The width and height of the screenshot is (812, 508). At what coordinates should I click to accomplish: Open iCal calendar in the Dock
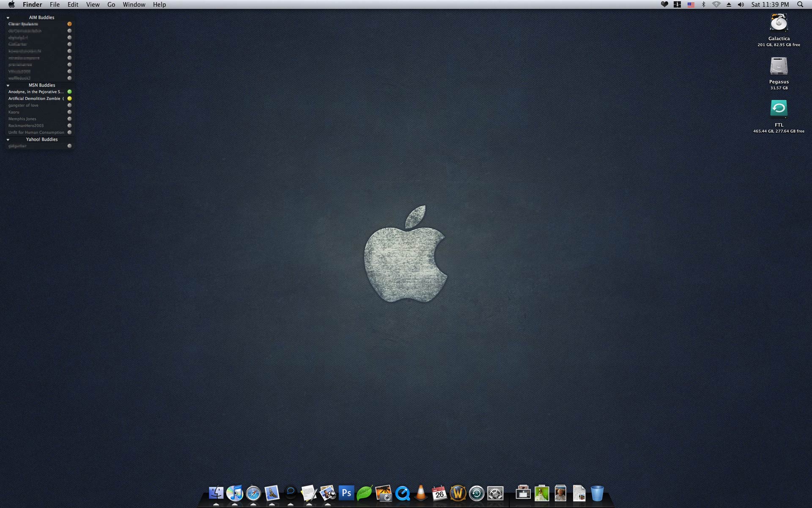pyautogui.click(x=439, y=493)
